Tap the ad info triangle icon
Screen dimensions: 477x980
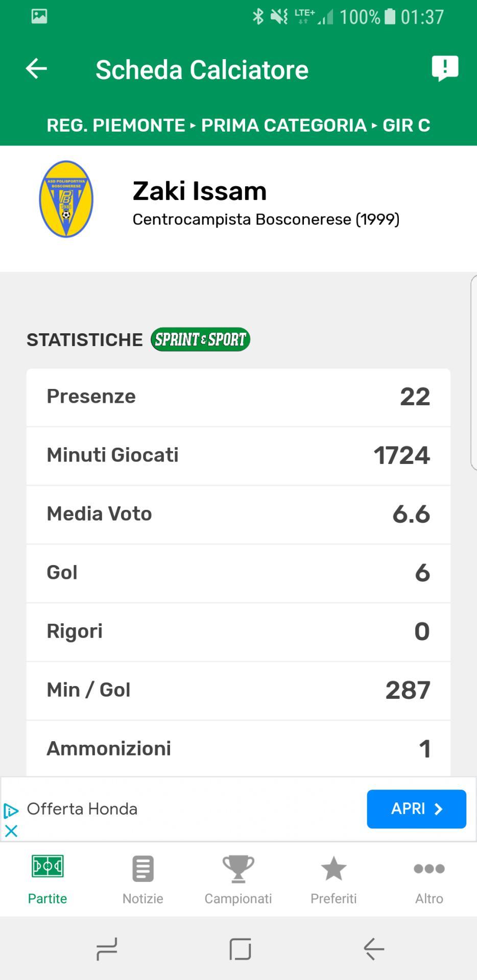coord(11,811)
